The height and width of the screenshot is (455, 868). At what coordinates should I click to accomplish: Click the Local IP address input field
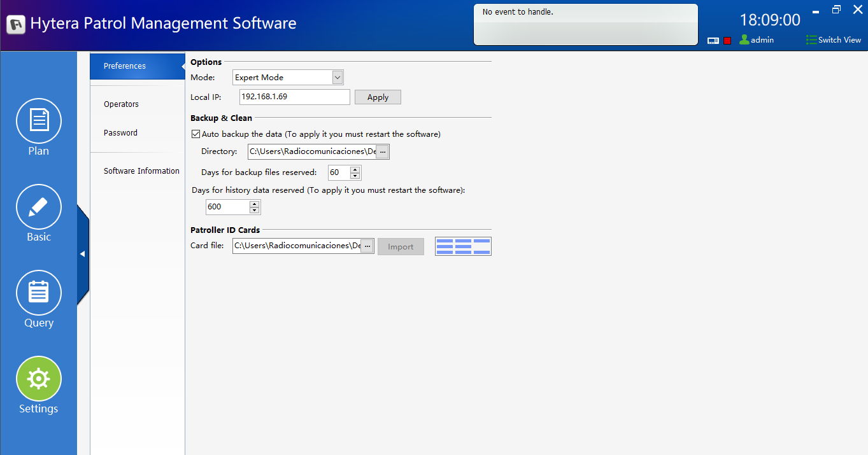point(294,97)
